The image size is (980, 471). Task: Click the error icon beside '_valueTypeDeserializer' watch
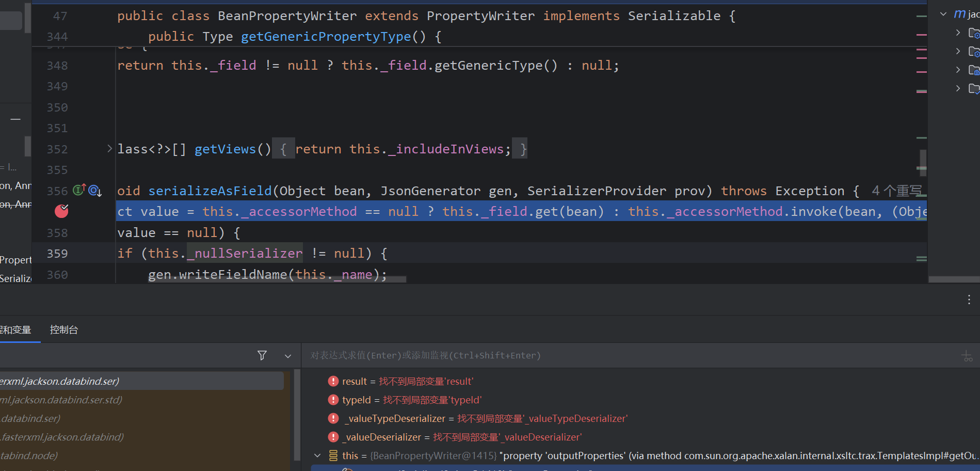(333, 418)
